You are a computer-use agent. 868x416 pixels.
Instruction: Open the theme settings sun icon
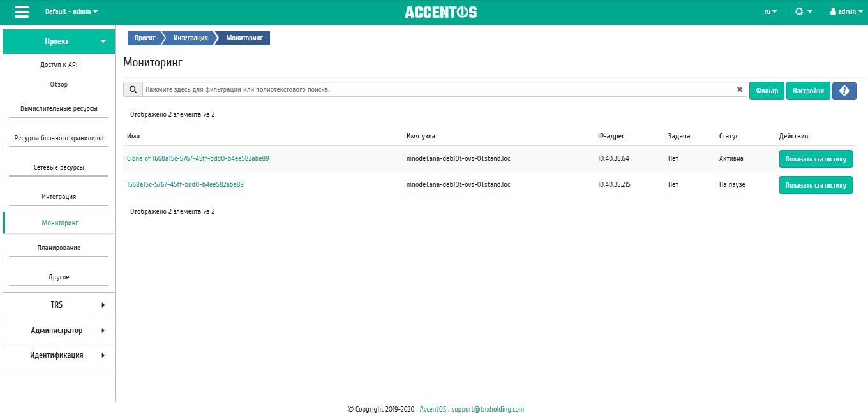point(803,12)
